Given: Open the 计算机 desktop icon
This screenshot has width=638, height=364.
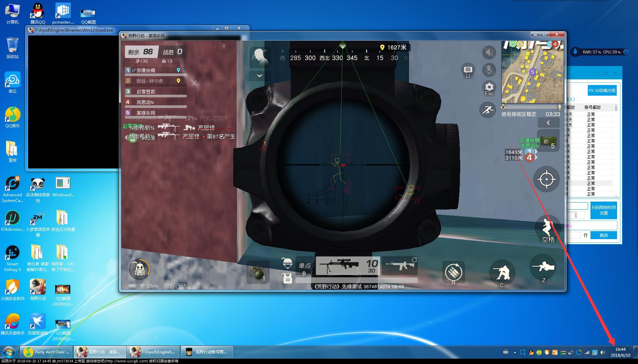Looking at the screenshot, I should coord(13,13).
